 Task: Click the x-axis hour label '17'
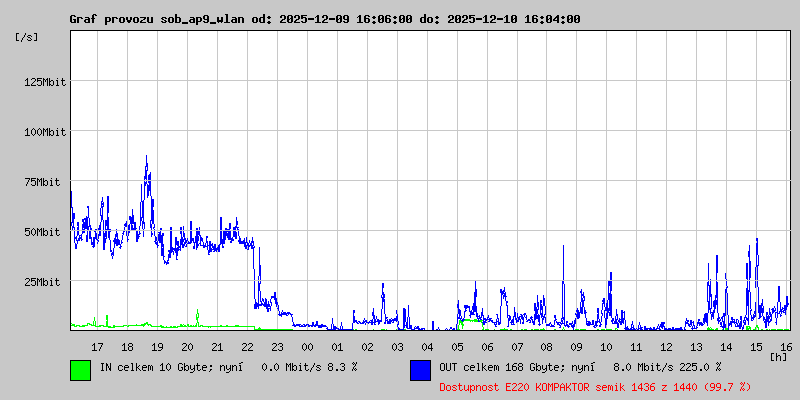97,347
